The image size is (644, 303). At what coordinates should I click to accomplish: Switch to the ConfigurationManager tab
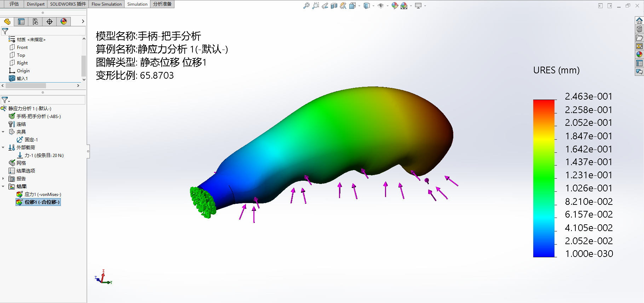35,22
